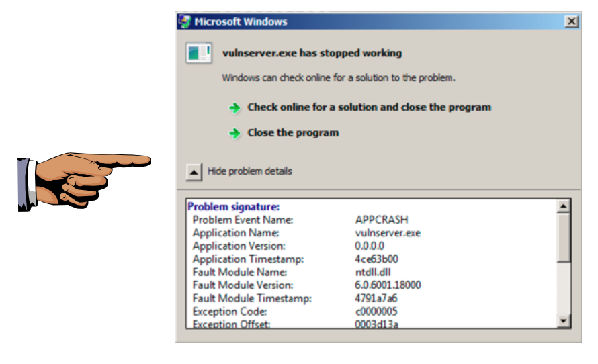Select the Exception Code value c0000005
Image resolution: width=598 pixels, height=364 pixels.
click(x=376, y=312)
